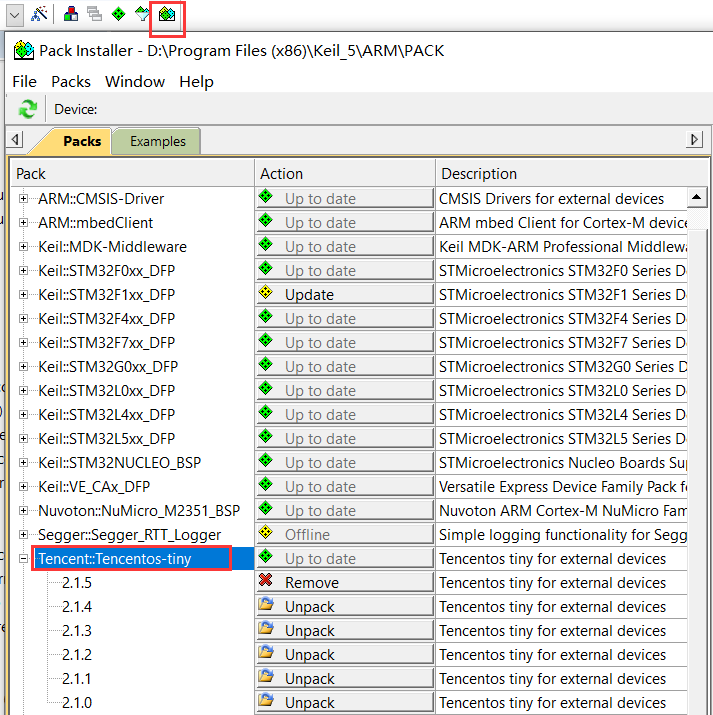Click Remove button for version 2.1.5
713x715 pixels.
[345, 582]
